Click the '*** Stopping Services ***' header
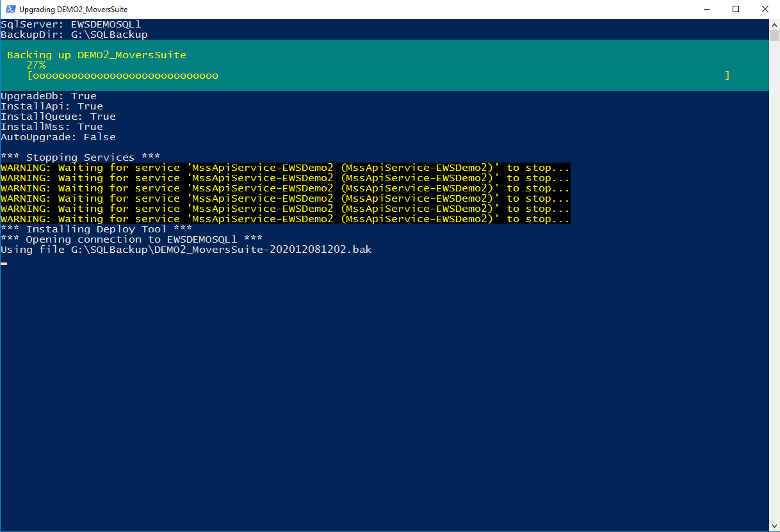 click(80, 157)
